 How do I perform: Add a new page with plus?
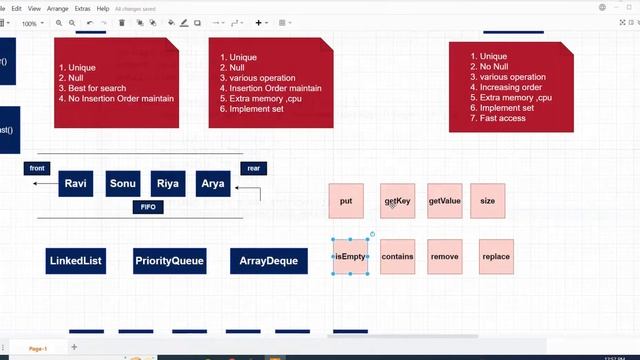[74, 347]
